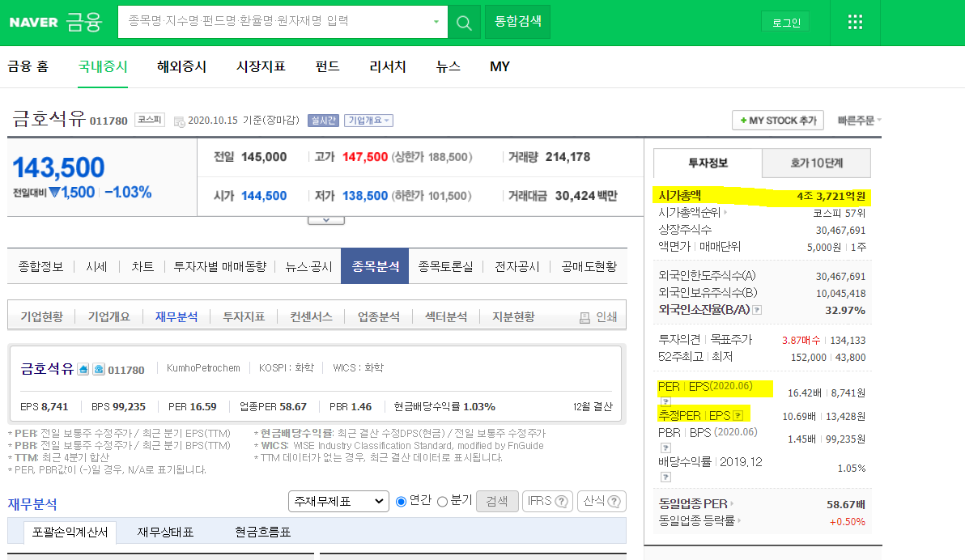
Task: Open the 국내증시 menu
Action: click(103, 66)
